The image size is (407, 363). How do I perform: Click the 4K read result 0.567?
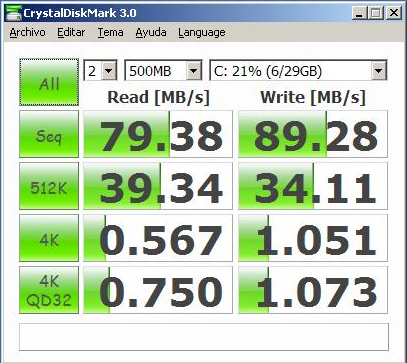tap(158, 238)
